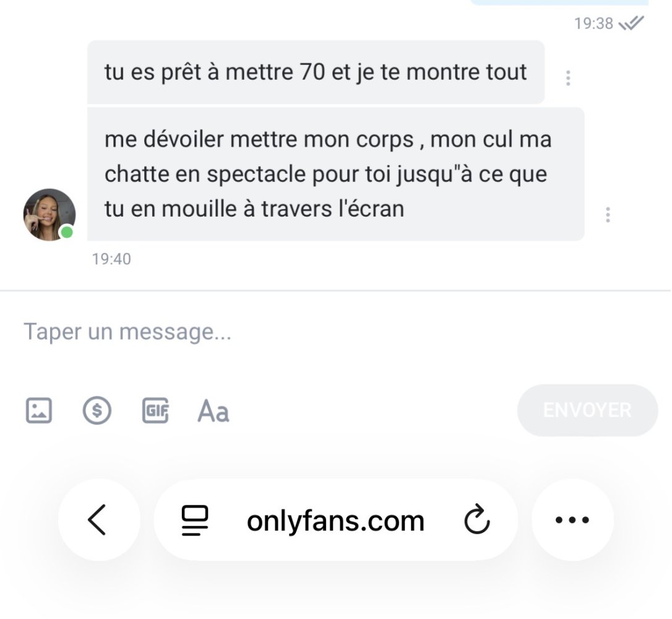
Task: Open options menu beside 'me dévoiler' message
Action: tap(608, 215)
